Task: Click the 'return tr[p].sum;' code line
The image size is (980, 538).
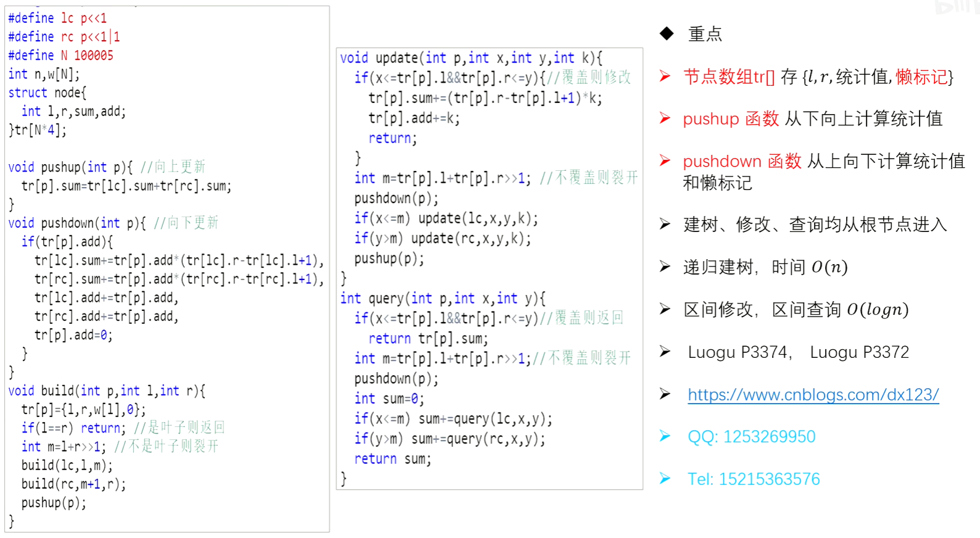Action: coord(428,338)
